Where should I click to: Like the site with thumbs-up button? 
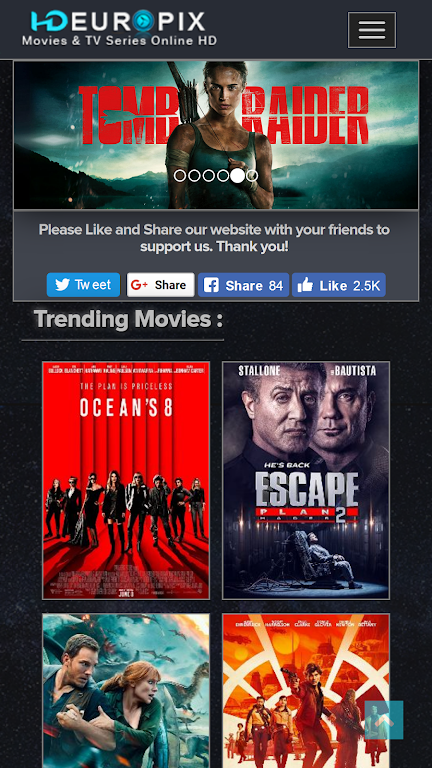pyautogui.click(x=339, y=285)
